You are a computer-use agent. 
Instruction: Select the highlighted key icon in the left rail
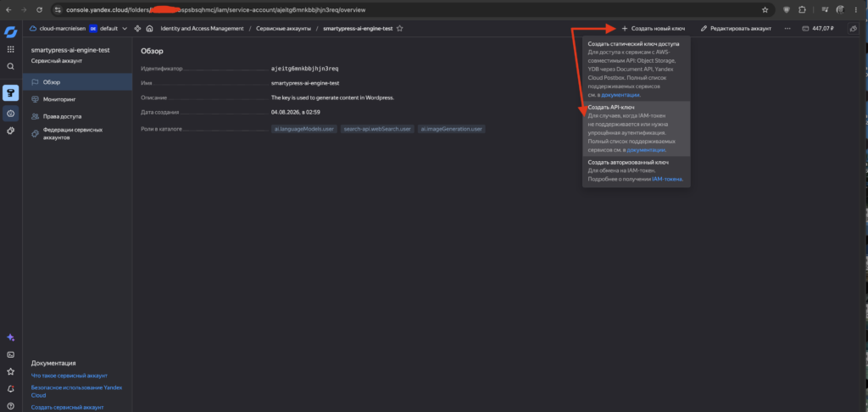pyautogui.click(x=10, y=92)
